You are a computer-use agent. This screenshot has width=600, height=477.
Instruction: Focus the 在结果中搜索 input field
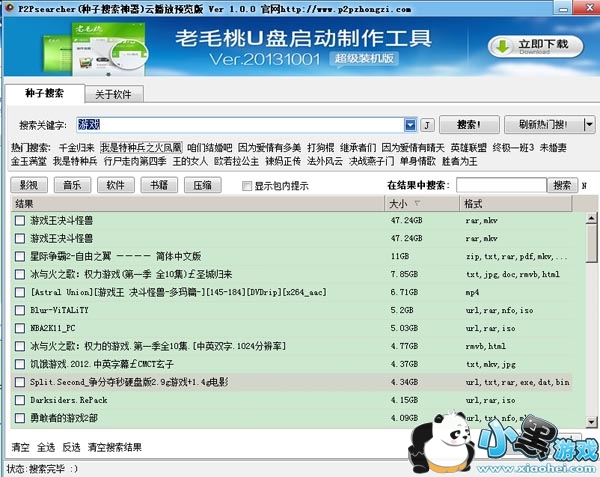point(501,186)
